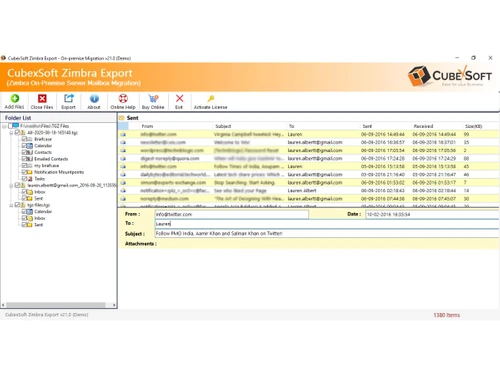Click envelope icon of digest-noreply@quora.com email
The width and height of the screenshot is (500, 375).
pos(123,158)
